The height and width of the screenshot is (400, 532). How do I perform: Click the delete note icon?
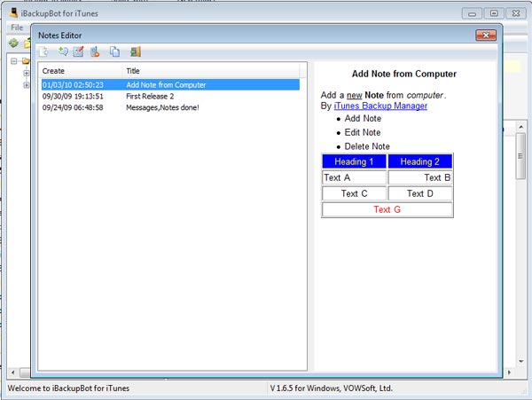point(96,51)
